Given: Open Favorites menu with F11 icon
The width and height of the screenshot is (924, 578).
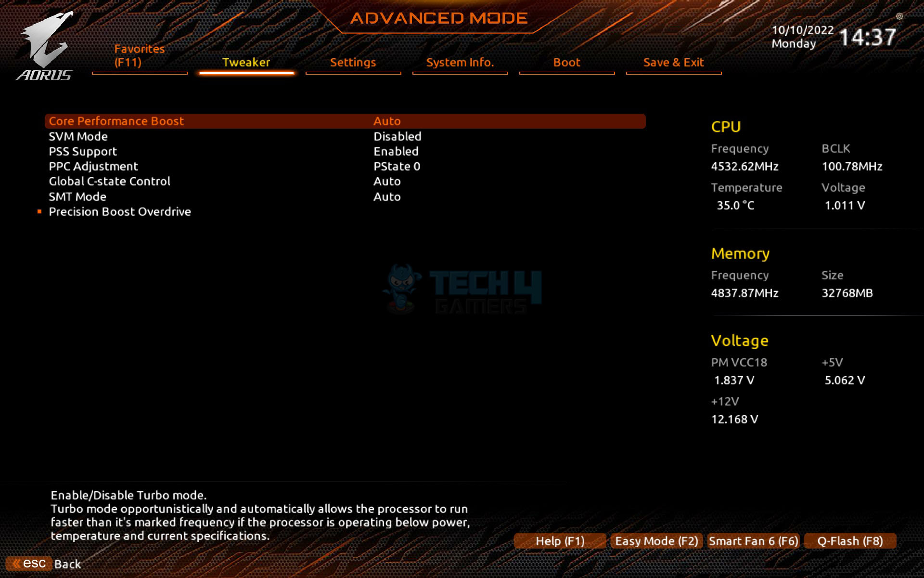Looking at the screenshot, I should 139,54.
